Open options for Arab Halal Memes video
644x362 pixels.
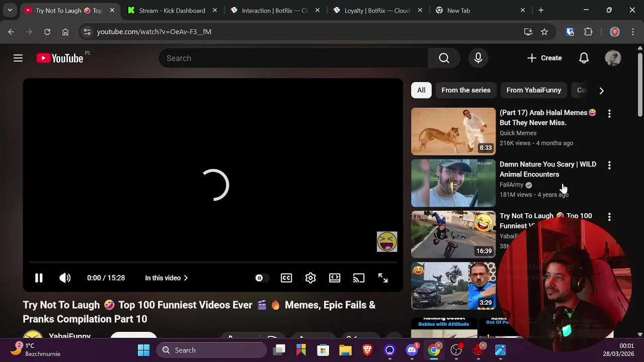coord(609,114)
